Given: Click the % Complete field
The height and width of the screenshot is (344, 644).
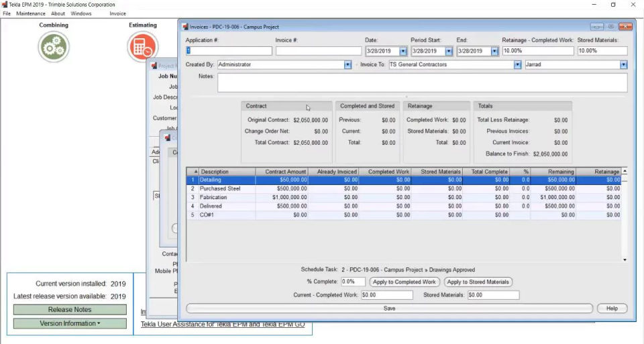Looking at the screenshot, I should click(353, 282).
